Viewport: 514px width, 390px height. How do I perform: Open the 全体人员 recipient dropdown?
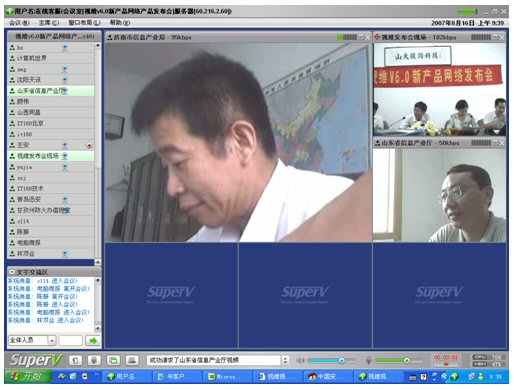[52, 340]
